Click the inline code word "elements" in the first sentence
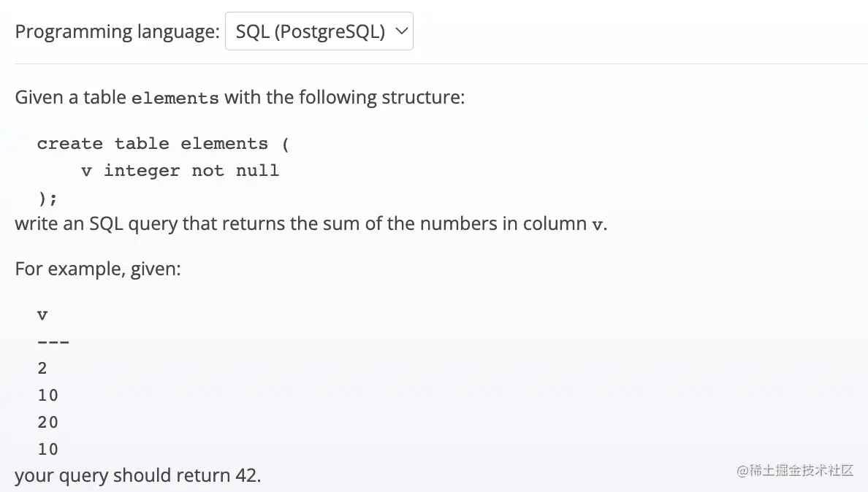 pos(175,98)
